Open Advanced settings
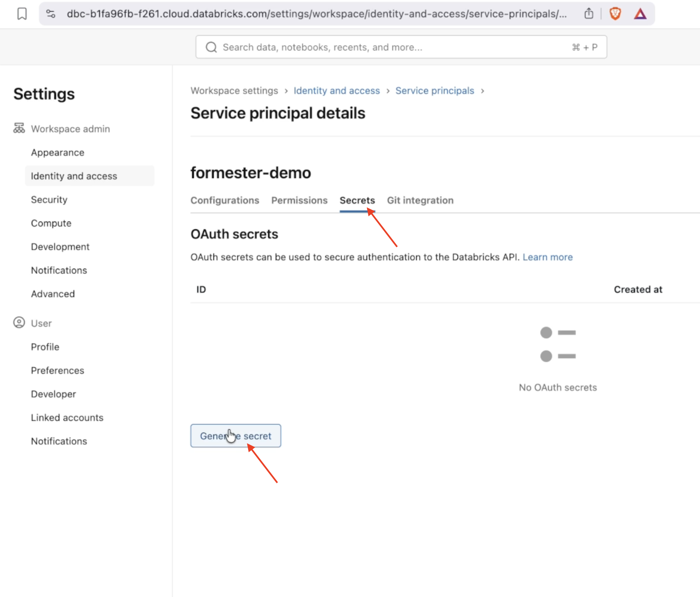 pyautogui.click(x=53, y=294)
